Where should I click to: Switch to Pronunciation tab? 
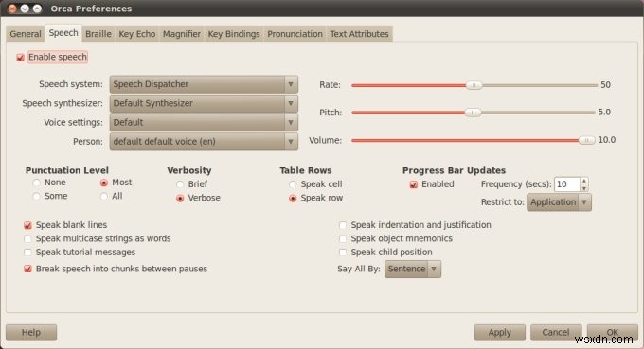coord(295,34)
